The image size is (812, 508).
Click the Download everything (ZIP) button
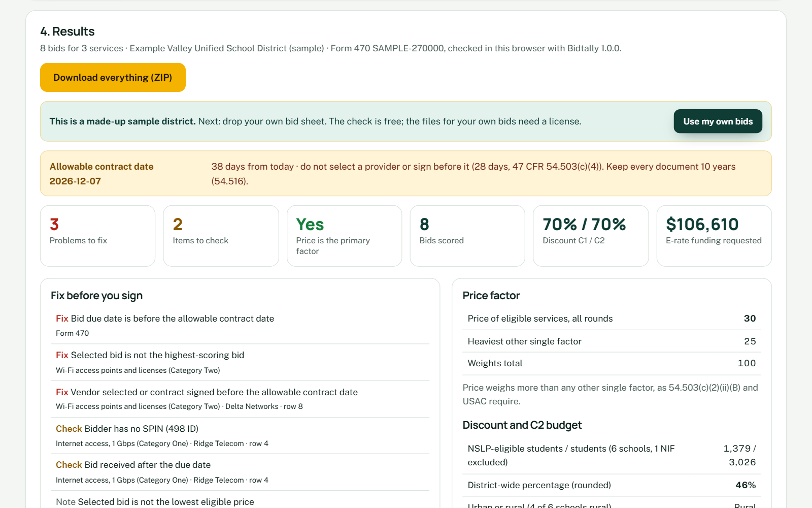[113, 77]
